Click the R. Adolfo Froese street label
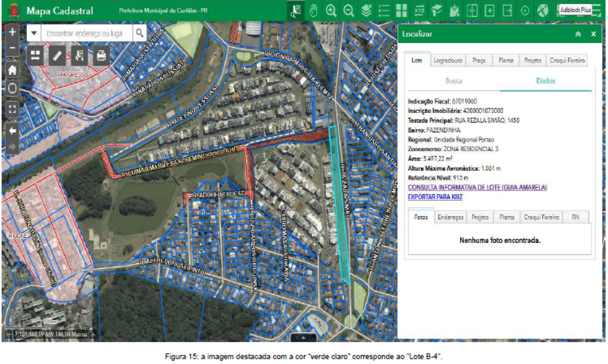This screenshot has width=608, height=364. pyautogui.click(x=218, y=194)
